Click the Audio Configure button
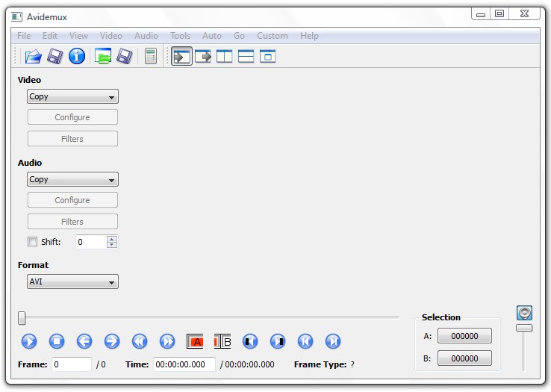The height and width of the screenshot is (392, 551). (72, 200)
